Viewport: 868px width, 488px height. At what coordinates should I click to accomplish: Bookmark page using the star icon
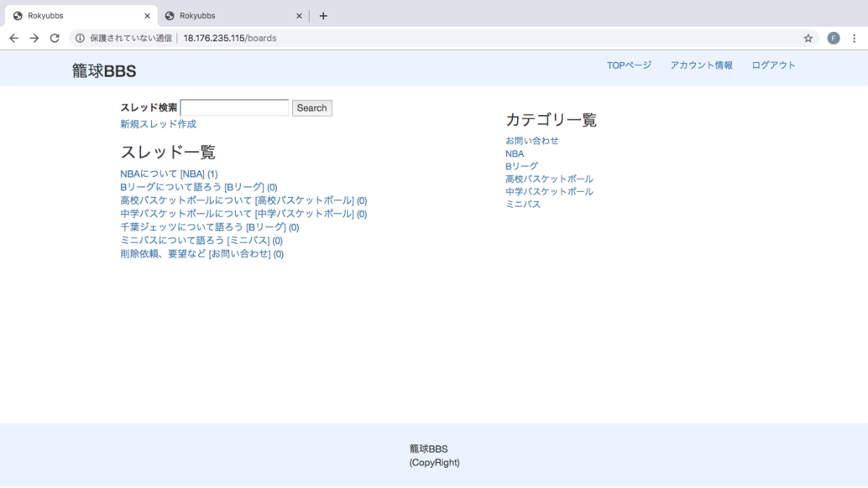[x=808, y=38]
